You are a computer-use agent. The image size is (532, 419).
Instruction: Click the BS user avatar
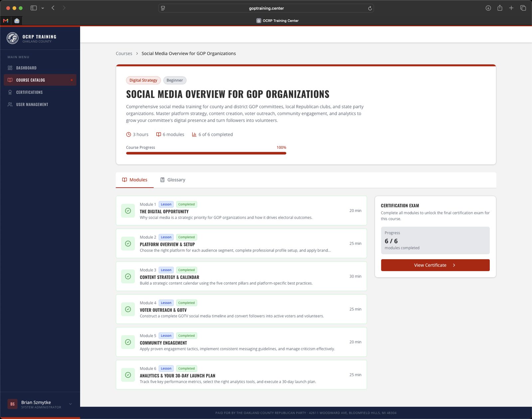click(13, 404)
